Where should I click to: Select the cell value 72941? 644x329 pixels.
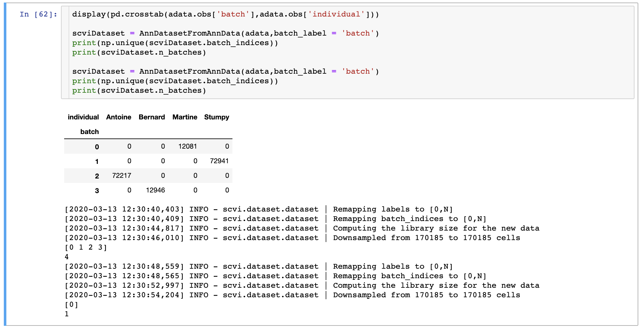click(219, 161)
